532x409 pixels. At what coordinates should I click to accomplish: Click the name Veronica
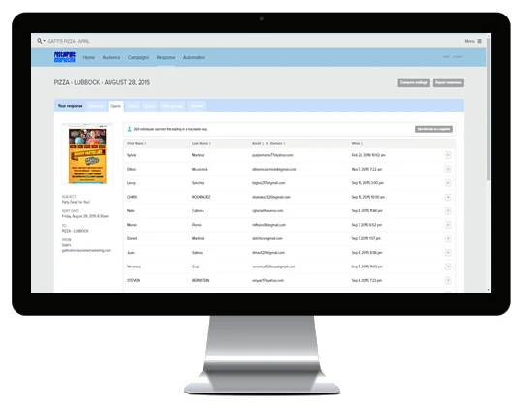point(134,267)
